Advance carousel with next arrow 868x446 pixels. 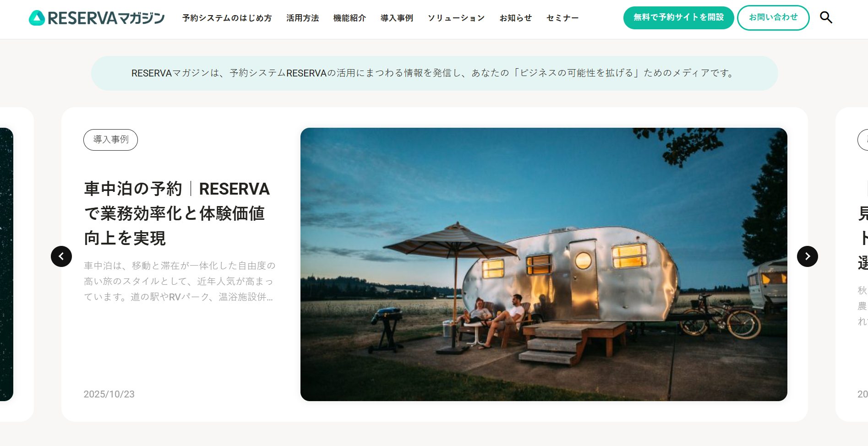(807, 256)
